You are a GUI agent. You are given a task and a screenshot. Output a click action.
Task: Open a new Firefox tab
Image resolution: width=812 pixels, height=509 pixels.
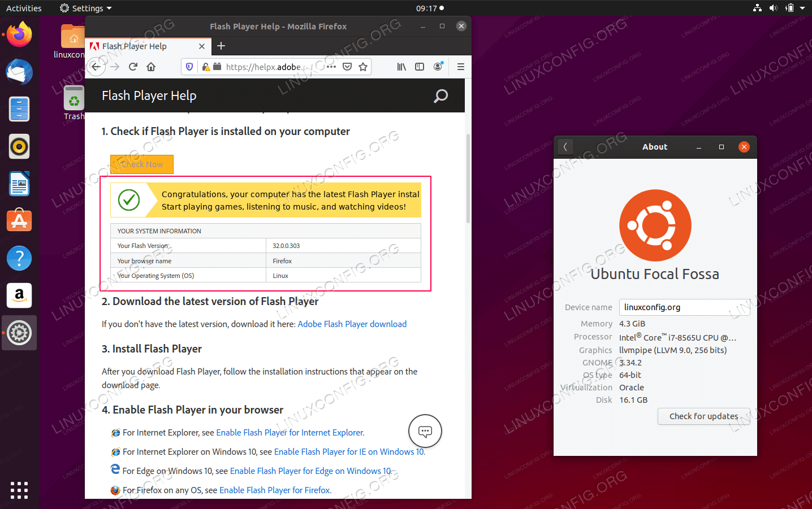(x=221, y=46)
